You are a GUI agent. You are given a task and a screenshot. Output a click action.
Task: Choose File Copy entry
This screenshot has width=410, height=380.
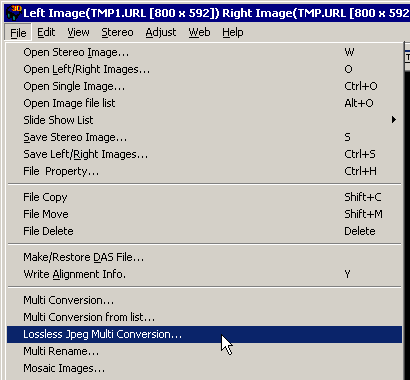point(204,197)
